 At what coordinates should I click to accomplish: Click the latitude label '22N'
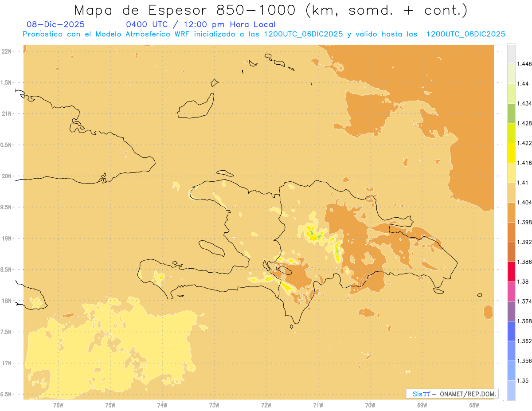click(x=6, y=51)
